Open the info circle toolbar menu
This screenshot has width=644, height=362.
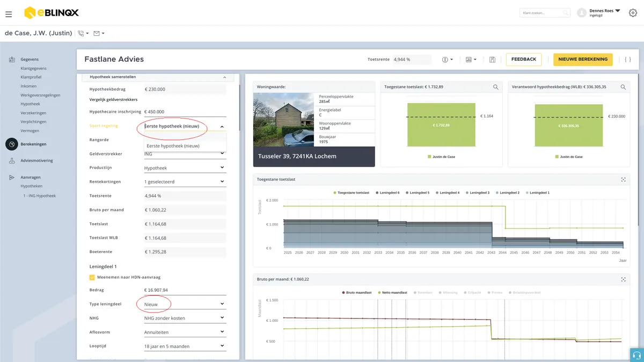point(448,60)
